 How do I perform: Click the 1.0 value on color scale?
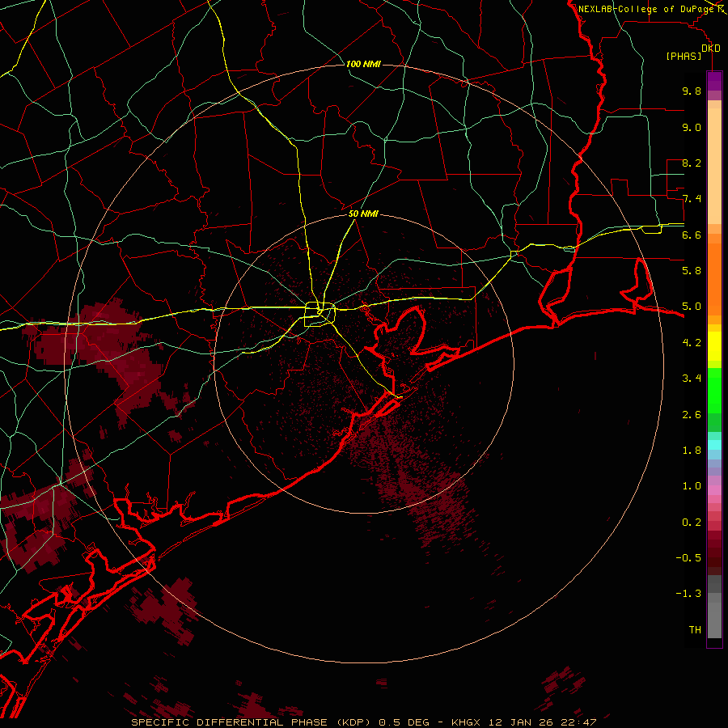coord(692,486)
